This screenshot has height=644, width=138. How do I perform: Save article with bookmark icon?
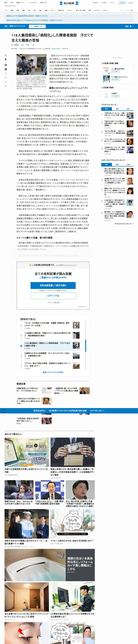pyautogui.click(x=6, y=74)
